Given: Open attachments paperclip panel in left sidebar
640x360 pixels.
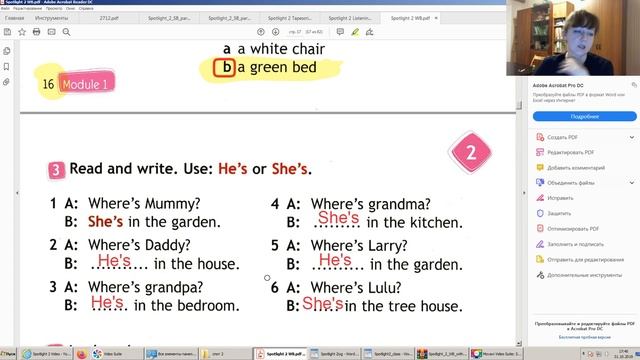Looking at the screenshot, I should (7, 82).
